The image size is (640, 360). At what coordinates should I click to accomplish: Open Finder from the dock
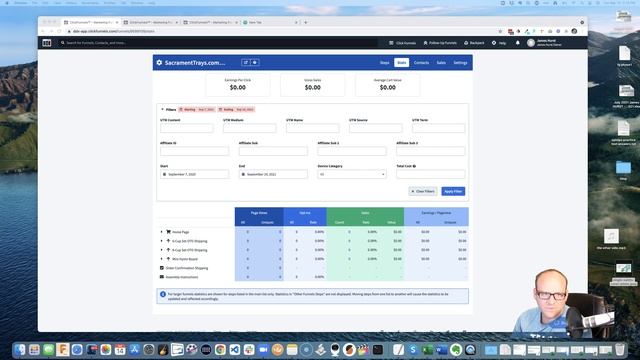point(20,349)
